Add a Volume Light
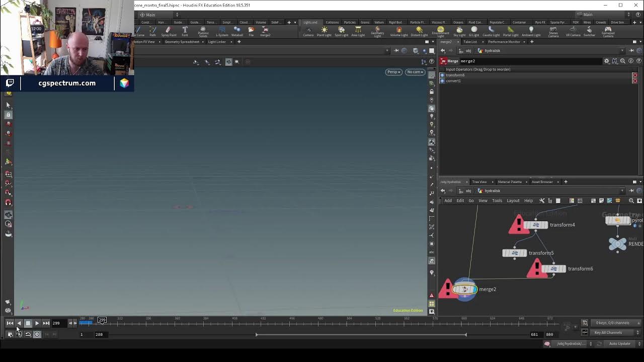Viewport: 644px width, 362px height. click(399, 31)
